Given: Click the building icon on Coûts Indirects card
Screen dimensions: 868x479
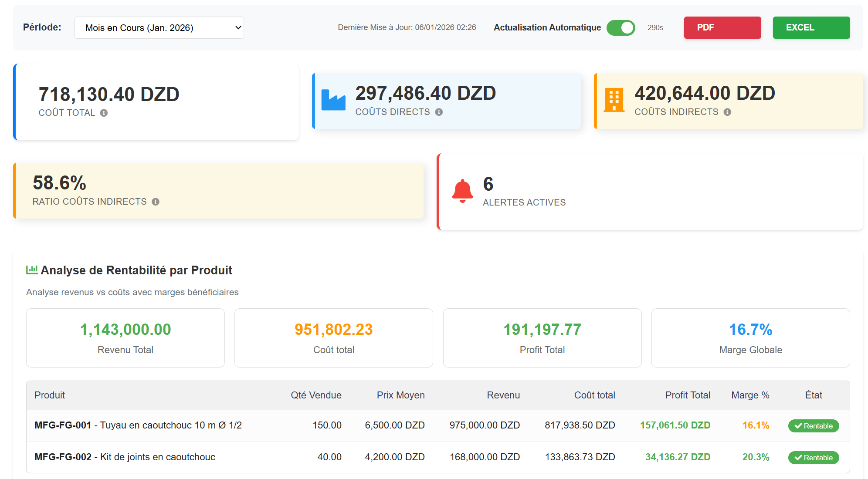Looking at the screenshot, I should (614, 99).
